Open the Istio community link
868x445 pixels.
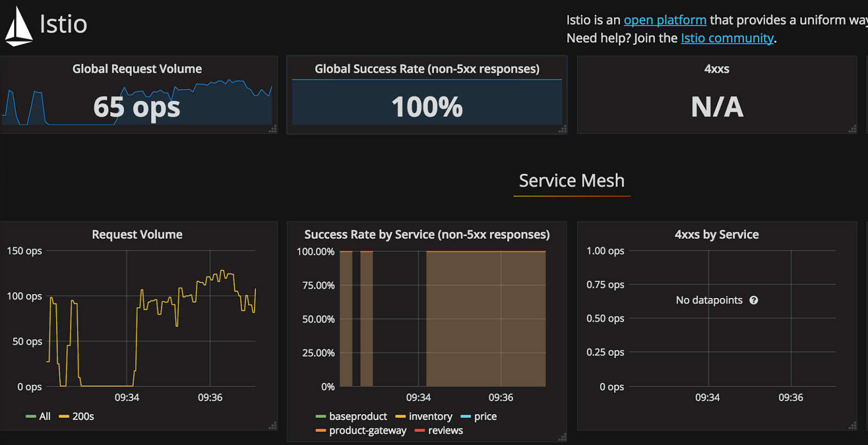[x=726, y=38]
